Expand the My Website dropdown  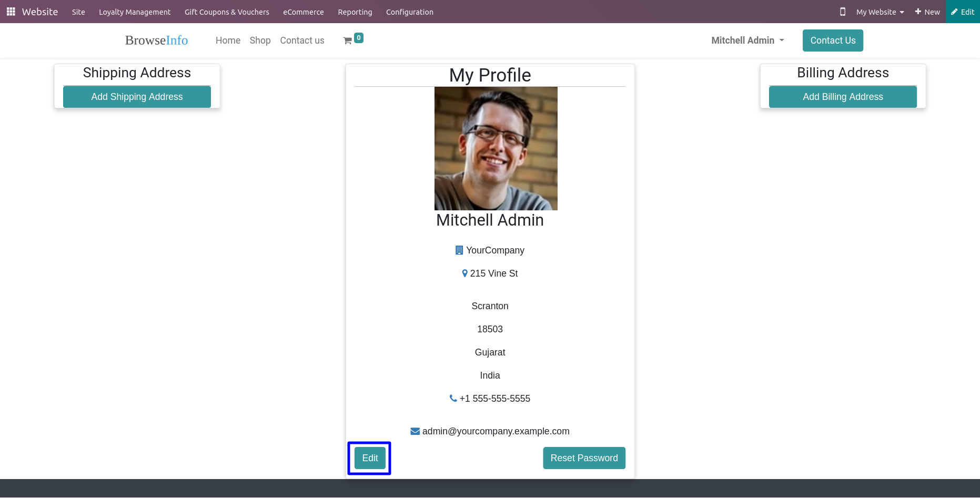(x=880, y=12)
